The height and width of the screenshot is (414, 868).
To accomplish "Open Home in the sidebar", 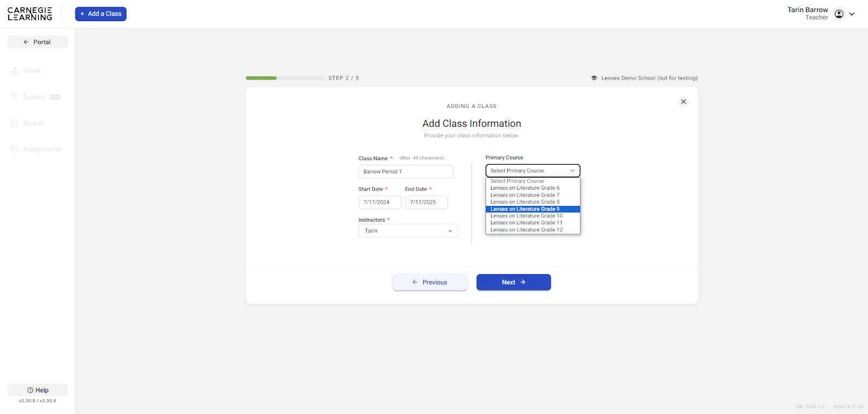I will 32,71.
